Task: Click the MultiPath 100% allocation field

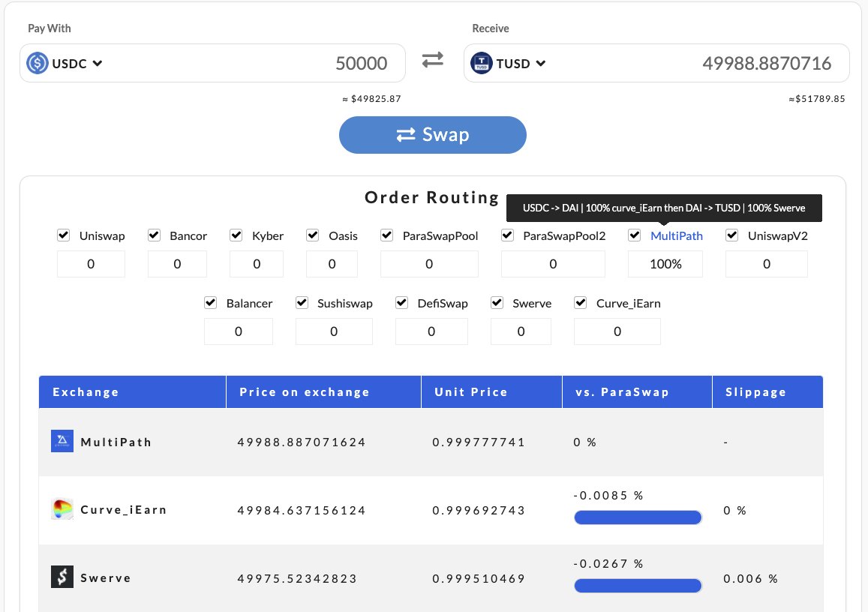Action: coord(665,263)
